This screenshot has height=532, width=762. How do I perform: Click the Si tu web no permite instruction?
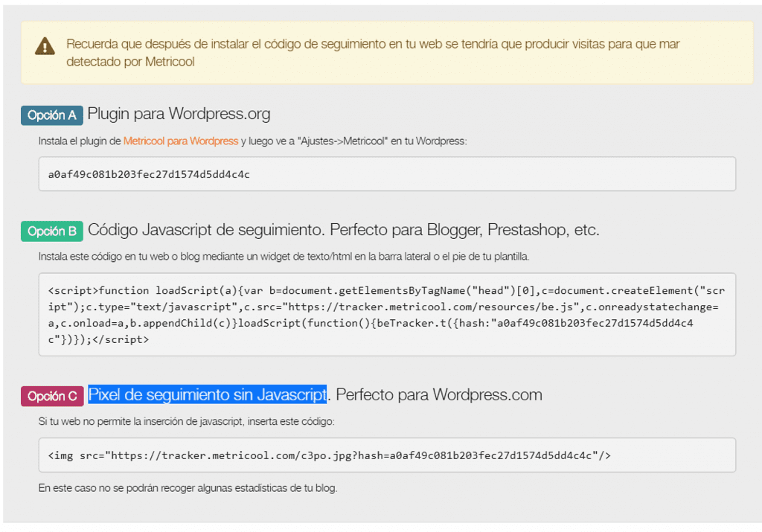coord(186,422)
